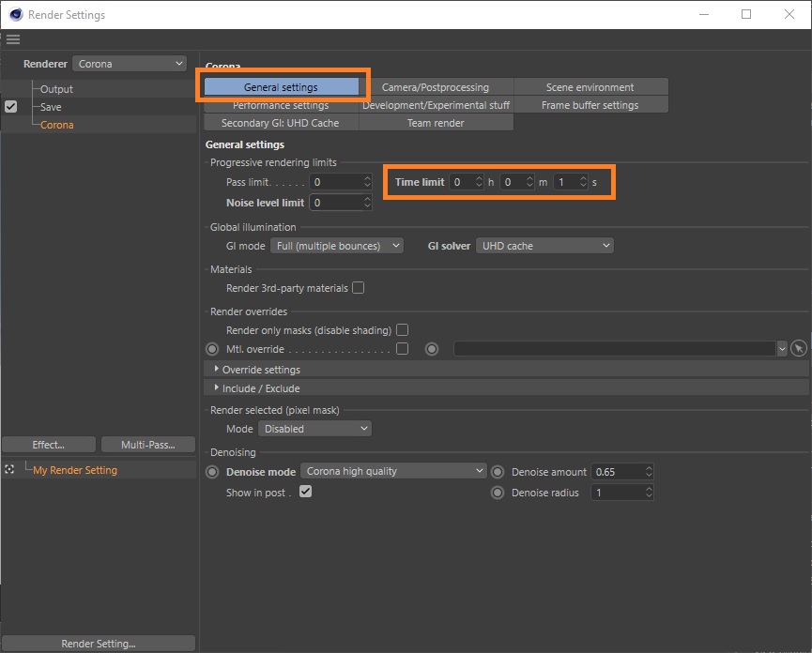The height and width of the screenshot is (653, 812).
Task: Select My Render Setting preset
Action: click(x=75, y=470)
